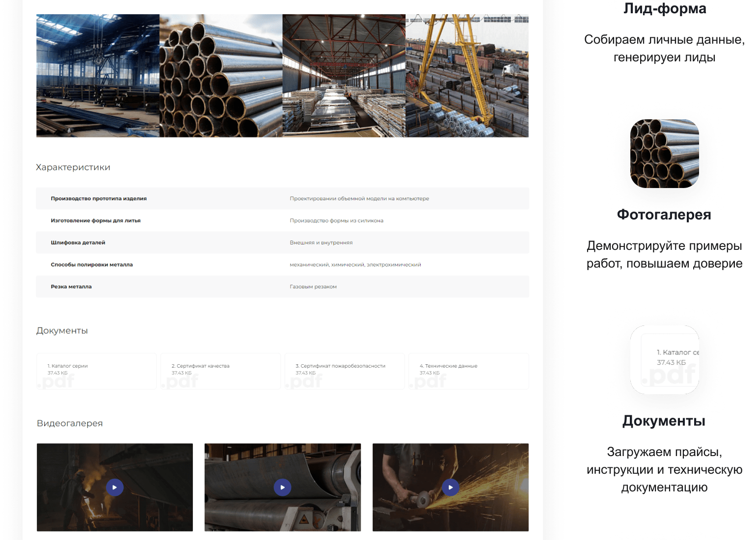Screen dimensions: 756x540
Task: Enlarge the red-truss warehouse hall photo
Action: 344,76
